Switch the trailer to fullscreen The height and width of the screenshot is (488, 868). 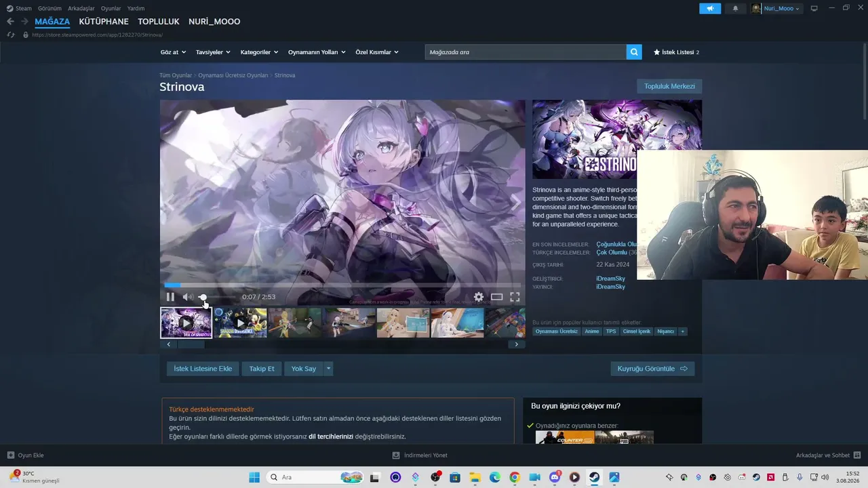515,297
